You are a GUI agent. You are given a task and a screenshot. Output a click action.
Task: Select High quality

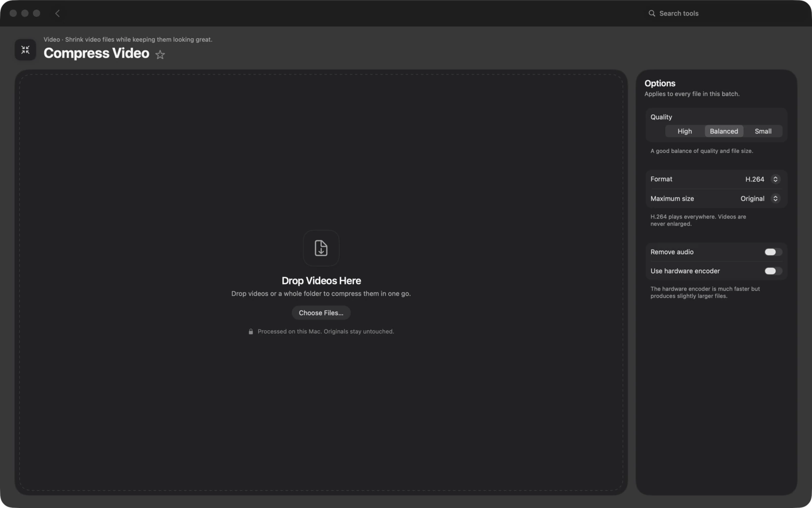[x=685, y=131]
